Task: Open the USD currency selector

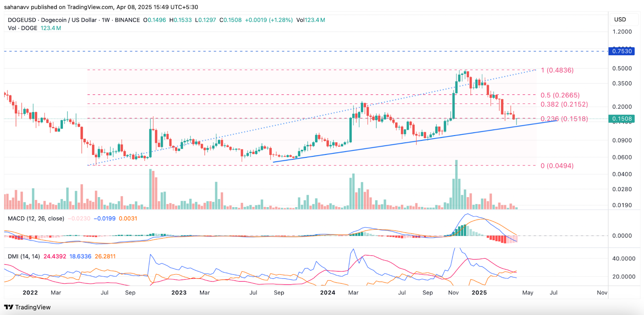Action: click(x=620, y=20)
